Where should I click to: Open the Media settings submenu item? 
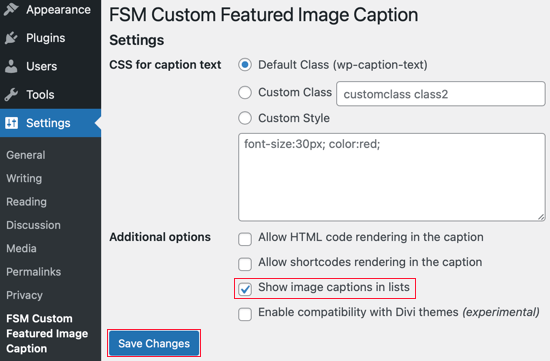point(21,248)
